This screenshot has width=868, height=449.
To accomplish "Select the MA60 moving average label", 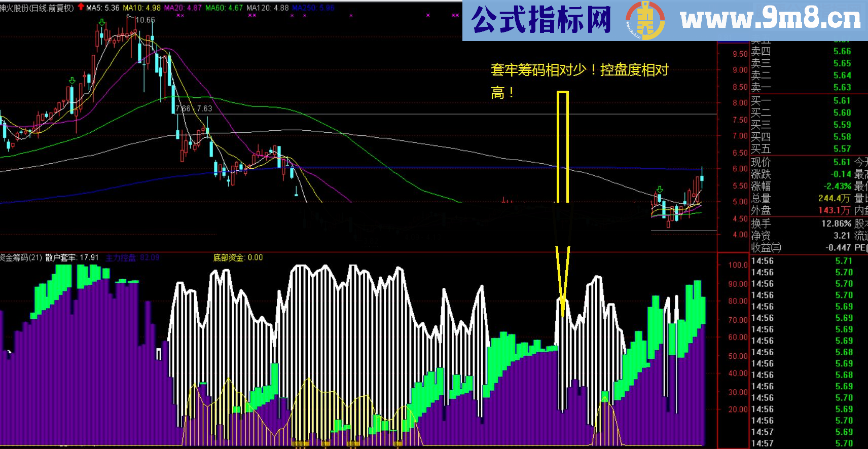I will [x=224, y=8].
